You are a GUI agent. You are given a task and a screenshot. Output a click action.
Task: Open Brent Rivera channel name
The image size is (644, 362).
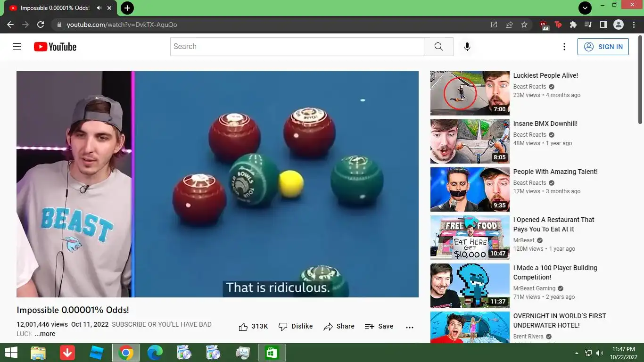tap(528, 337)
